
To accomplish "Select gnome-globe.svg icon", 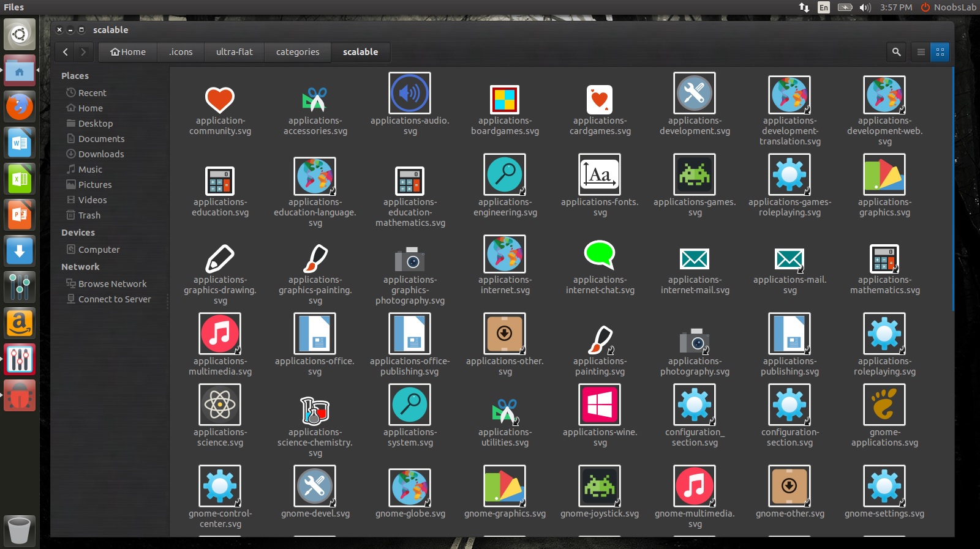I will [410, 488].
